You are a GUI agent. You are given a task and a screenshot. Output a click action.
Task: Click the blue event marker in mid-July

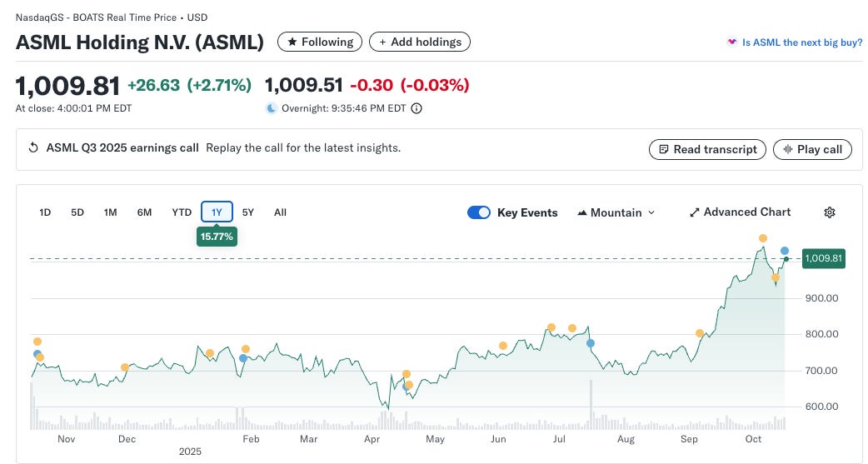pyautogui.click(x=591, y=343)
